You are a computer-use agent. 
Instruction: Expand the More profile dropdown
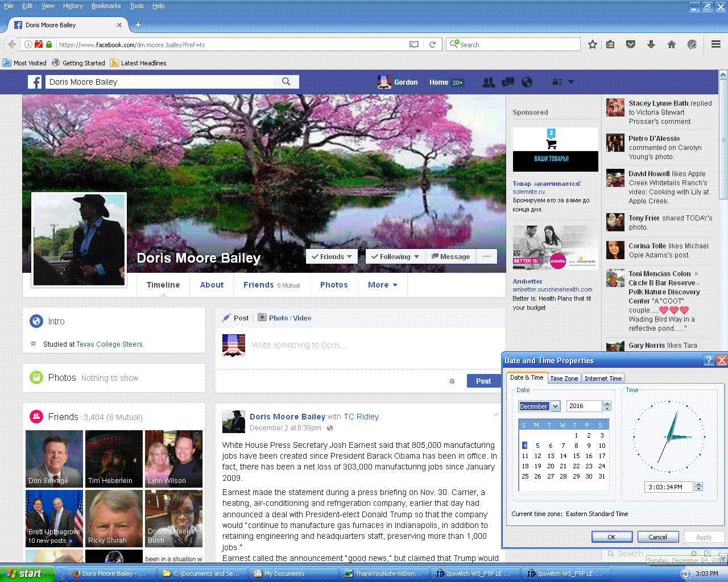tap(382, 285)
